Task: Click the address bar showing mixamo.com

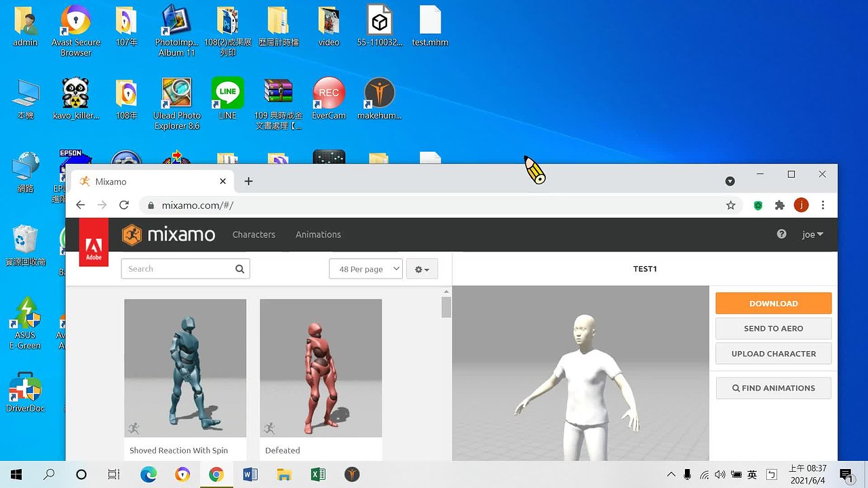Action: click(441, 205)
